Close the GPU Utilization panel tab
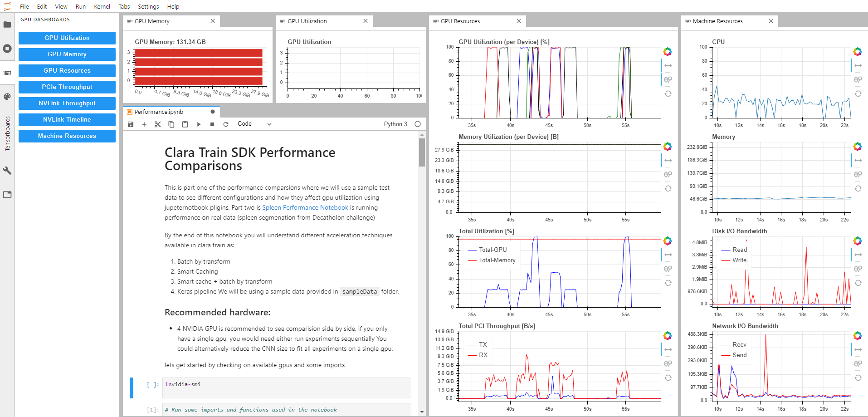868x417 pixels. [366, 21]
